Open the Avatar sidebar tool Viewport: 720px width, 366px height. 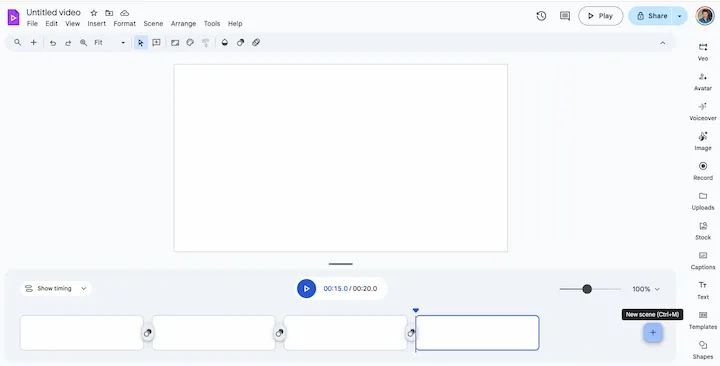tap(703, 81)
